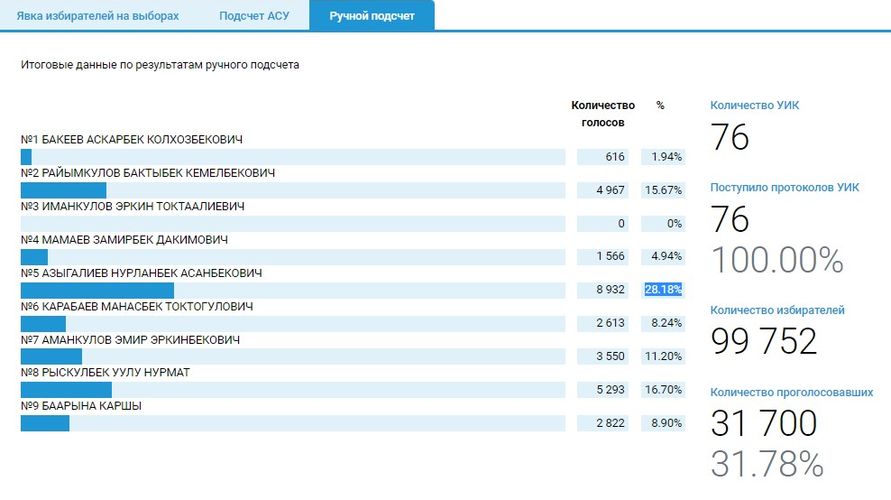Click the 31.78% turnout figure

767,464
